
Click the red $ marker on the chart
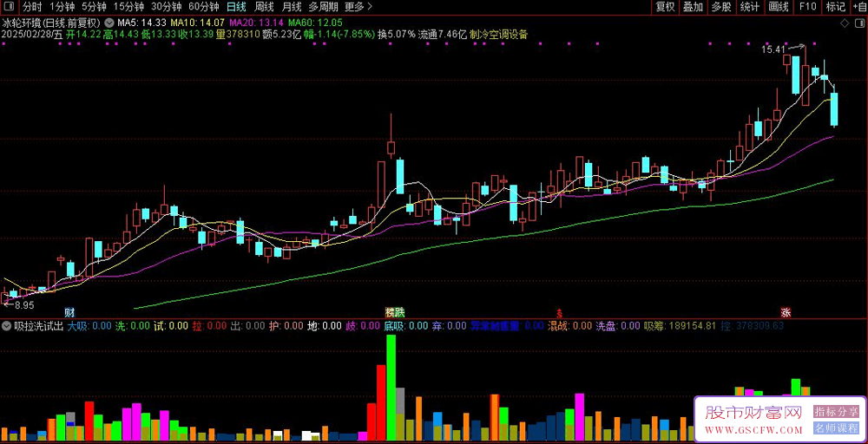point(559,312)
